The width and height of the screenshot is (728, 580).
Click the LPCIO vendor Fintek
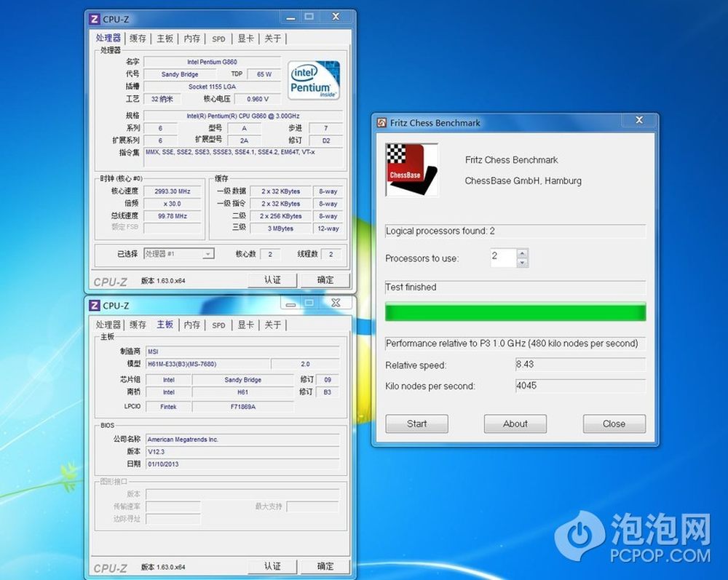tap(168, 407)
